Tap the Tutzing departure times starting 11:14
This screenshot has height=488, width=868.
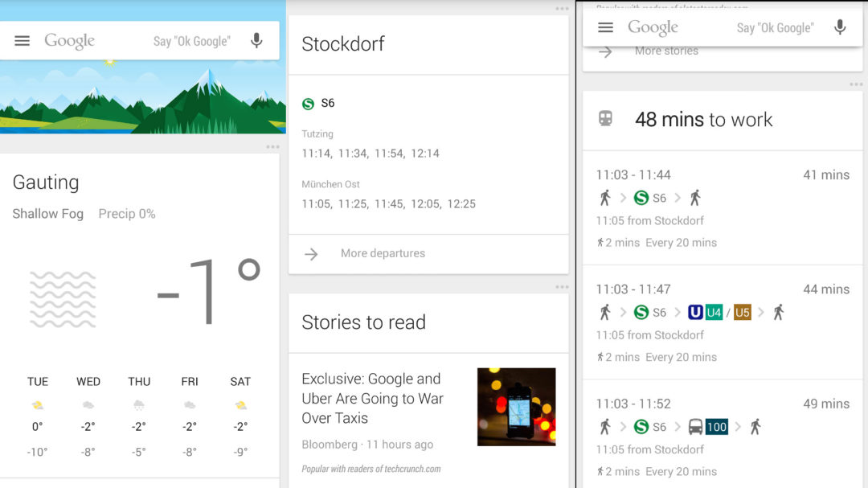click(371, 154)
